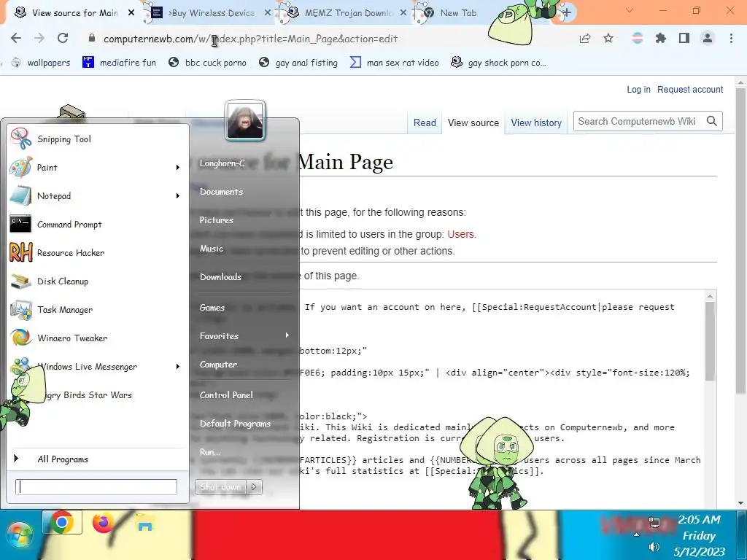Image resolution: width=747 pixels, height=560 pixels.
Task: Show hidden tray icons arrow
Action: pyautogui.click(x=636, y=534)
